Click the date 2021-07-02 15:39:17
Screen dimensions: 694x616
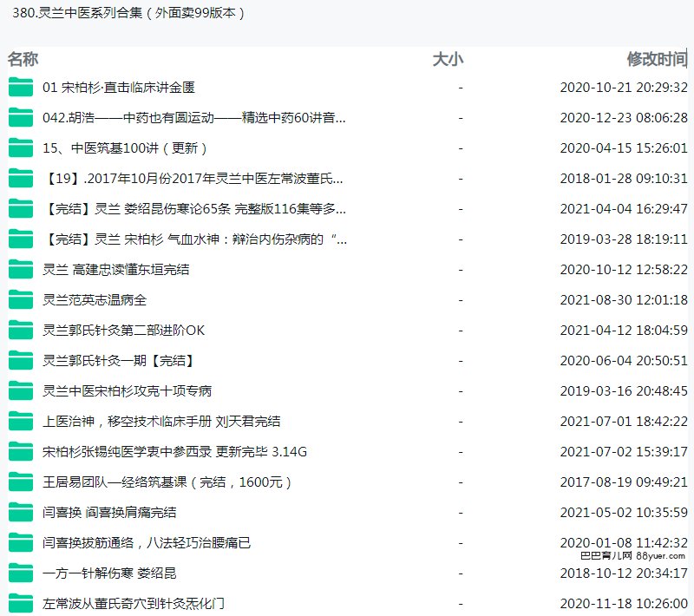point(624,452)
